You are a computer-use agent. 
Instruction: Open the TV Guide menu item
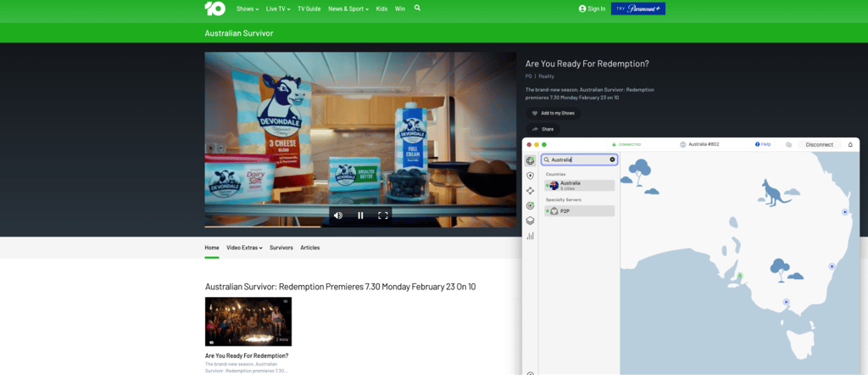[x=309, y=8]
